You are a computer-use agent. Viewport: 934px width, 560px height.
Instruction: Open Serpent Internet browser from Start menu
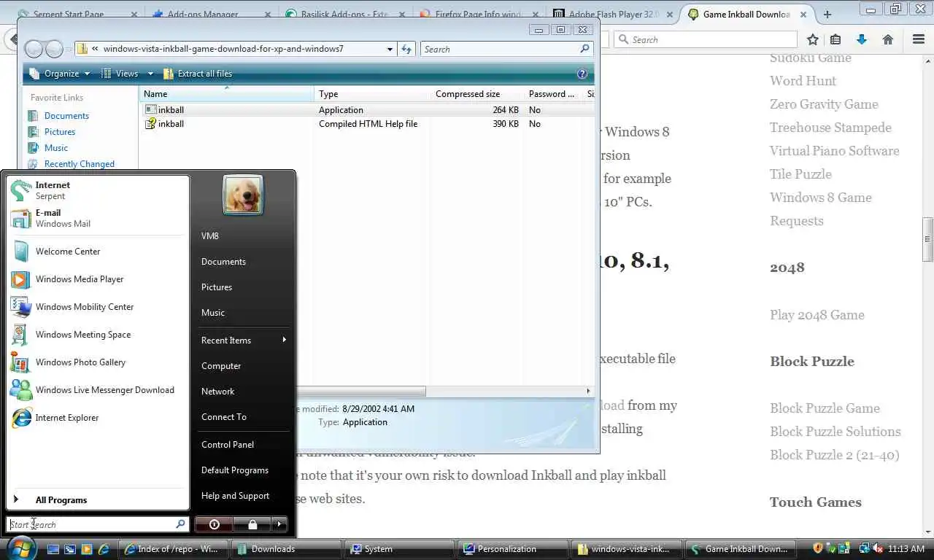point(98,190)
